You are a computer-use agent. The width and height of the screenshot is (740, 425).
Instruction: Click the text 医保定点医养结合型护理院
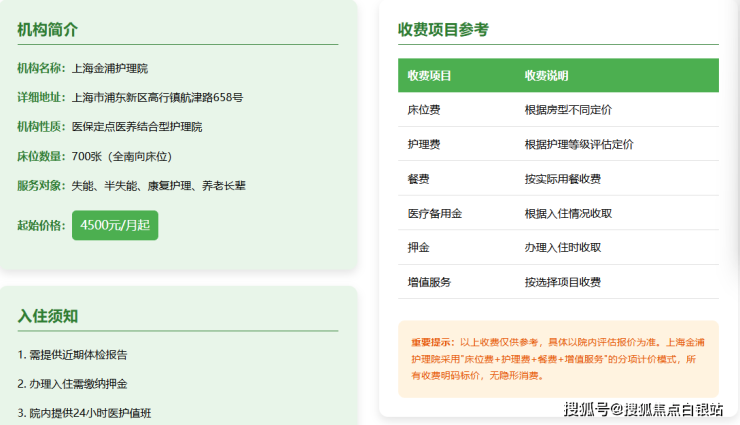pyautogui.click(x=137, y=127)
